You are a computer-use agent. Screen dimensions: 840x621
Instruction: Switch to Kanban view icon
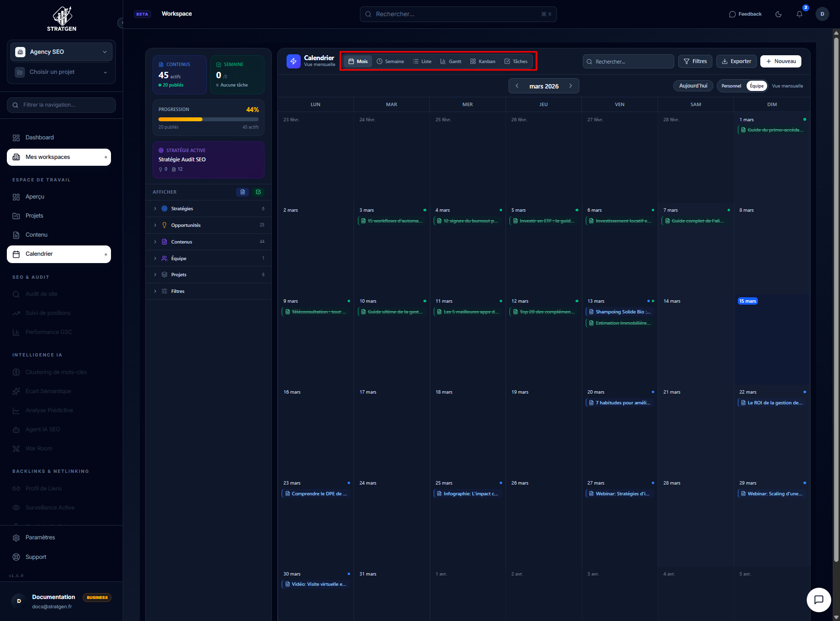click(x=483, y=61)
